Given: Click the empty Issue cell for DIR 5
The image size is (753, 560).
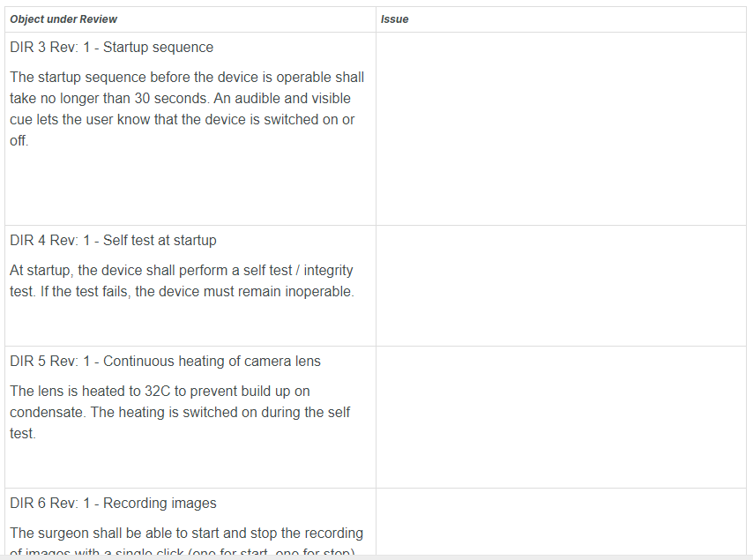Looking at the screenshot, I should (x=563, y=417).
